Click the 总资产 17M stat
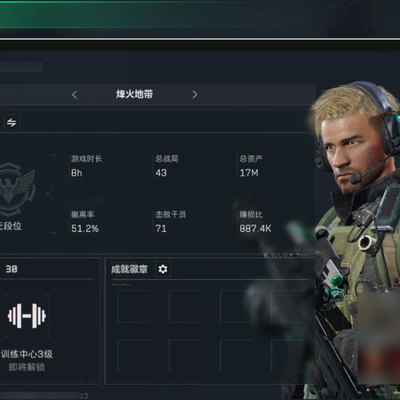The image size is (400, 400). coord(251,166)
